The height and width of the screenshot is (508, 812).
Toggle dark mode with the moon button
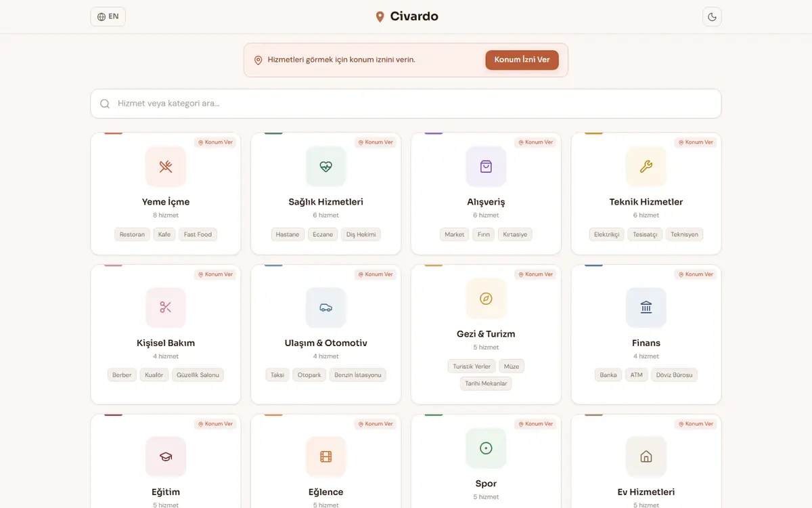click(x=712, y=17)
